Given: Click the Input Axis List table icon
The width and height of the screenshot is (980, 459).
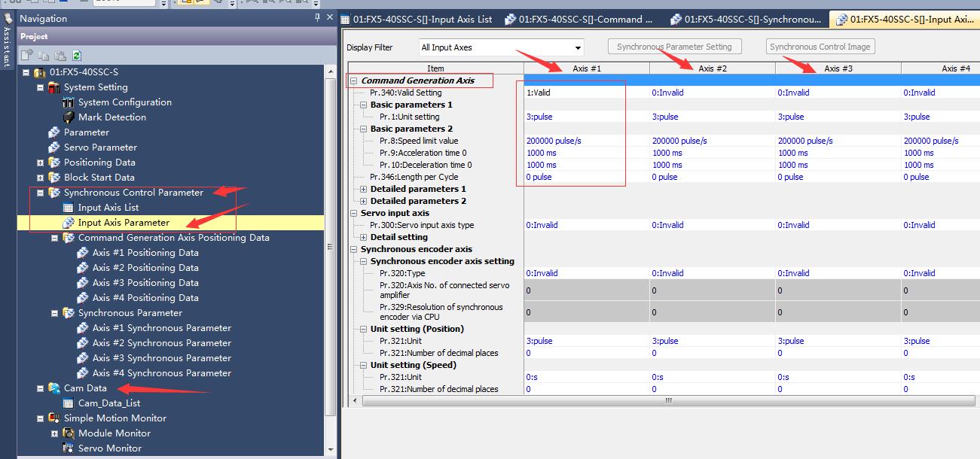Looking at the screenshot, I should pyautogui.click(x=69, y=208).
